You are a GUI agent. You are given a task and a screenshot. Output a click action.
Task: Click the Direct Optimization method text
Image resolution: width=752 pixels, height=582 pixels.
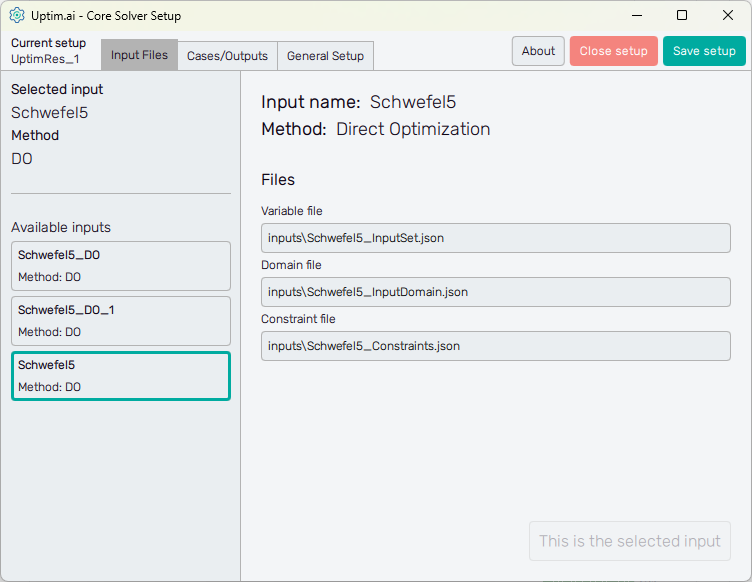point(413,129)
